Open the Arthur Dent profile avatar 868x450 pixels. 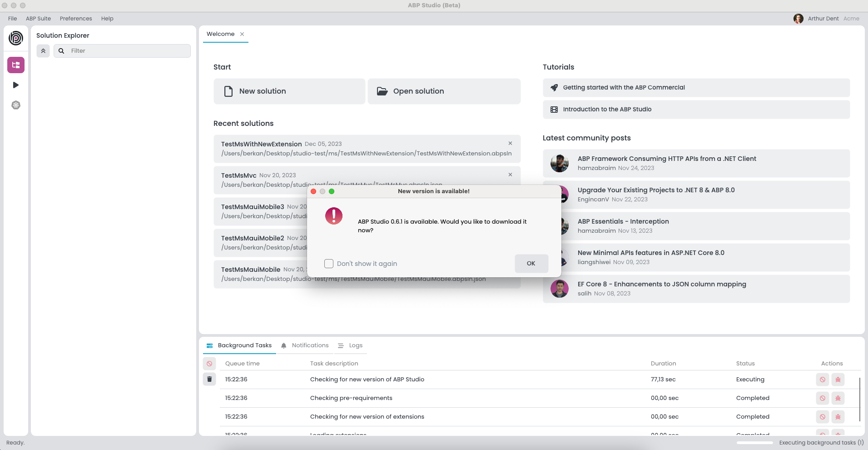click(x=799, y=18)
